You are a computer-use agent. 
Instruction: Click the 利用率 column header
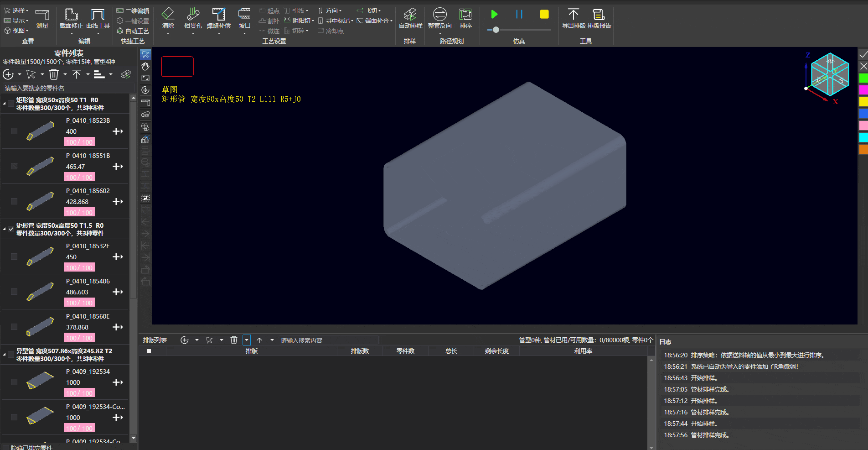583,351
